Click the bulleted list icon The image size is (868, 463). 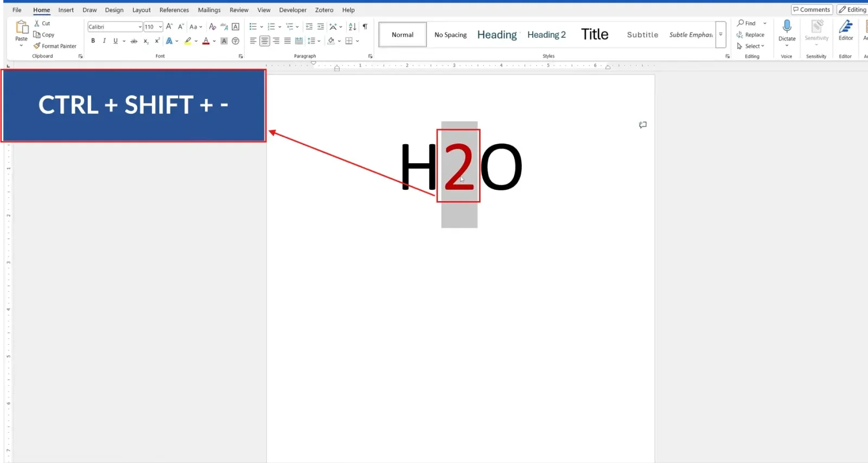click(x=253, y=27)
